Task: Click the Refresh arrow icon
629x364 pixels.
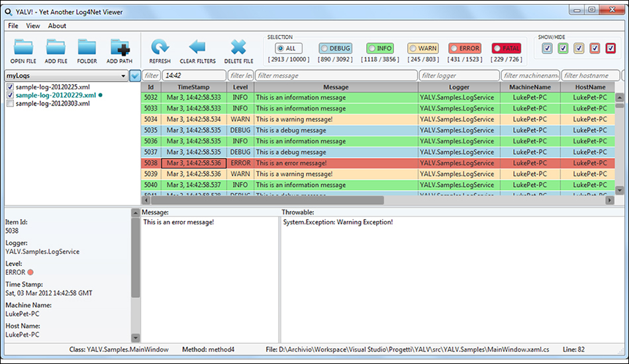Action: [160, 47]
